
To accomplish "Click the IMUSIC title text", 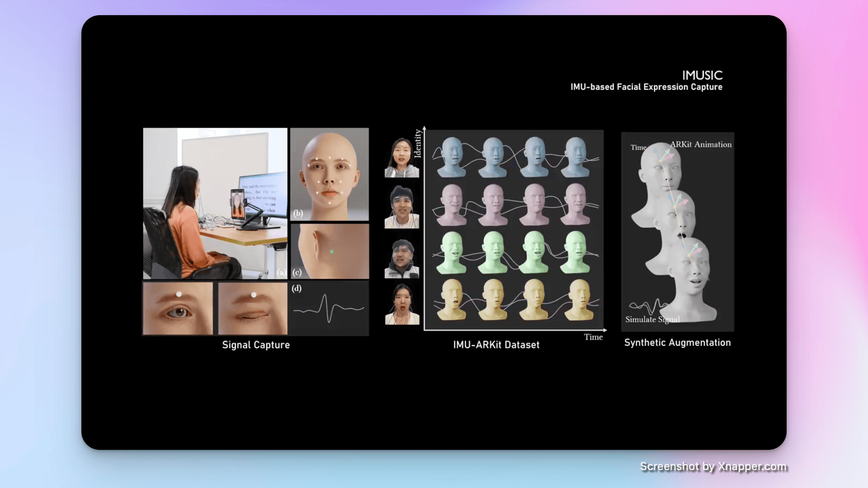I will click(702, 75).
